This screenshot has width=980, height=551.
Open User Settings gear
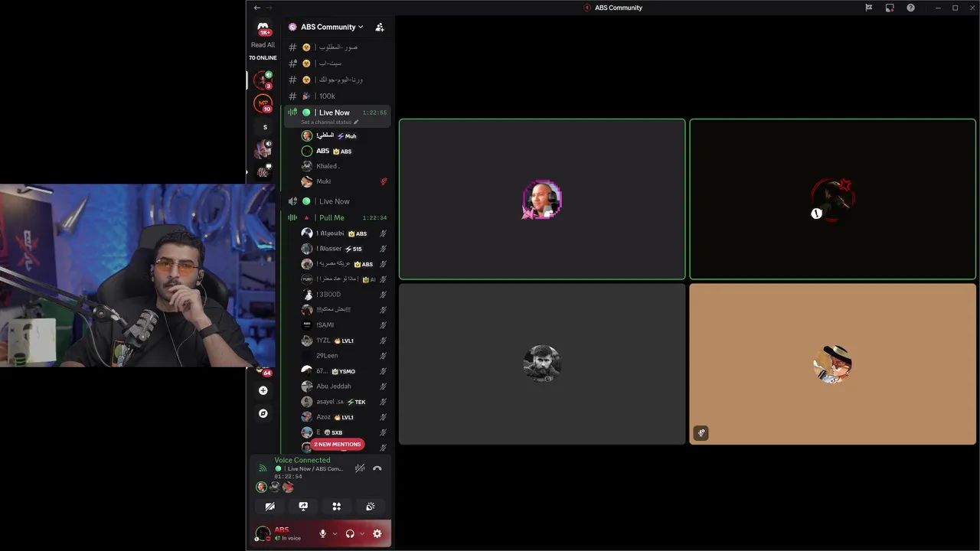[377, 533]
